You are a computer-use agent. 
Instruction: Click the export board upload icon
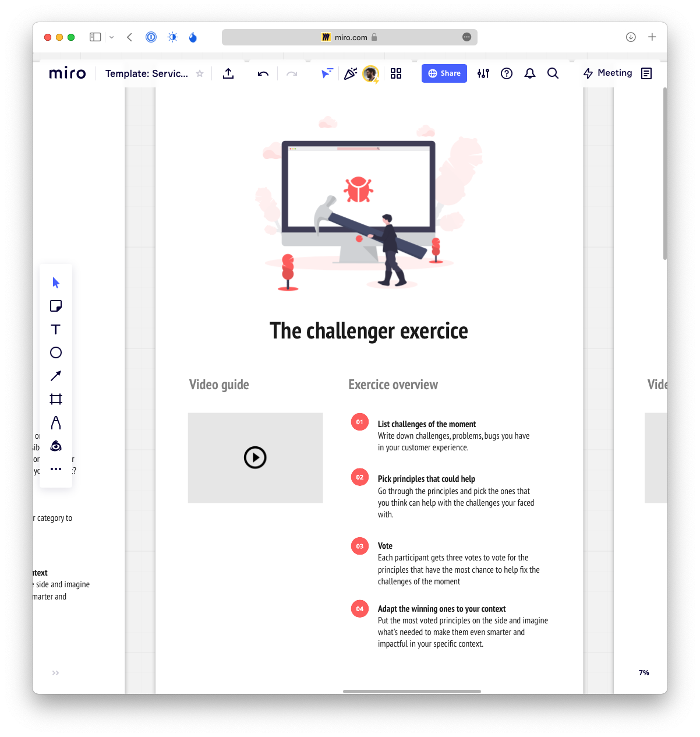(228, 73)
